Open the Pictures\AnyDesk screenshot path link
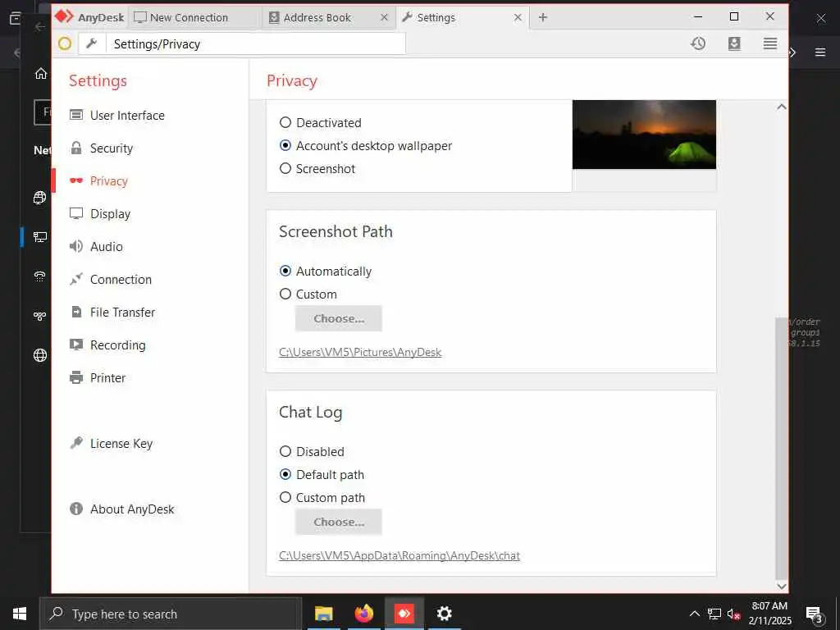The width and height of the screenshot is (840, 630). tap(360, 352)
